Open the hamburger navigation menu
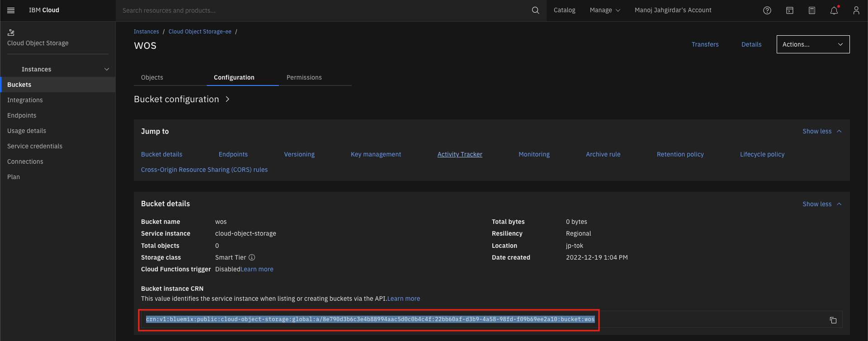Viewport: 868px width, 341px height. pyautogui.click(x=11, y=10)
